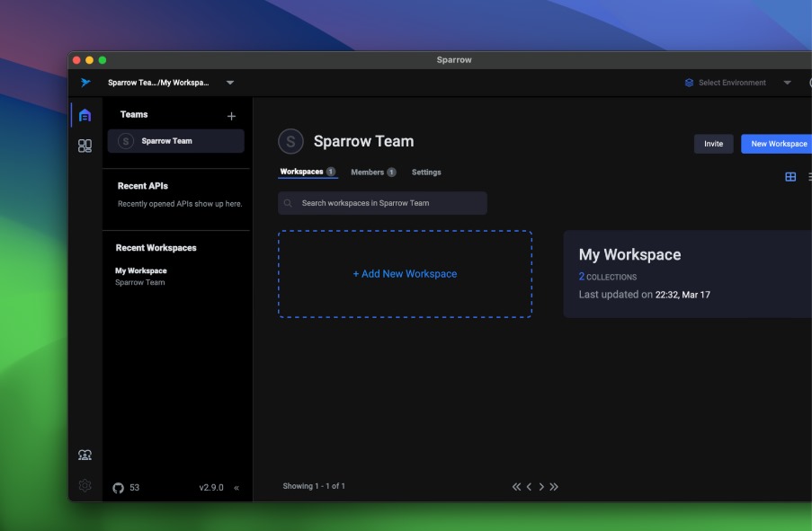Select the Community members icon in sidebar

coord(85,454)
